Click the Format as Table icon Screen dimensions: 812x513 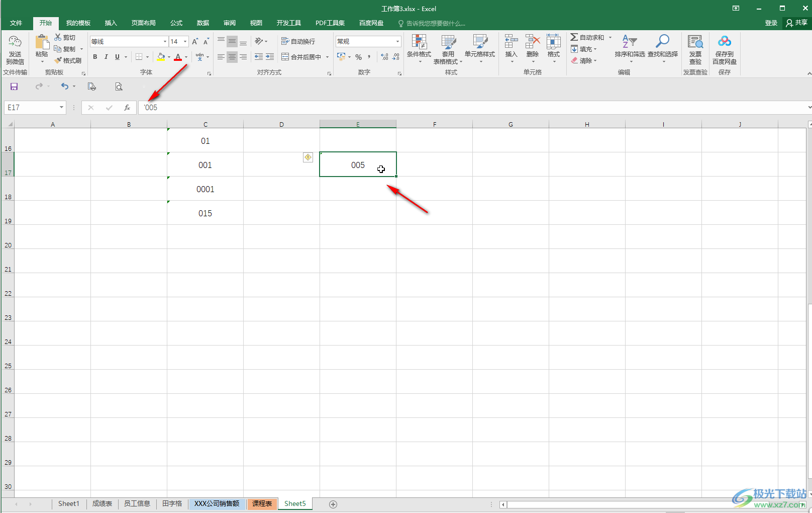pos(448,42)
